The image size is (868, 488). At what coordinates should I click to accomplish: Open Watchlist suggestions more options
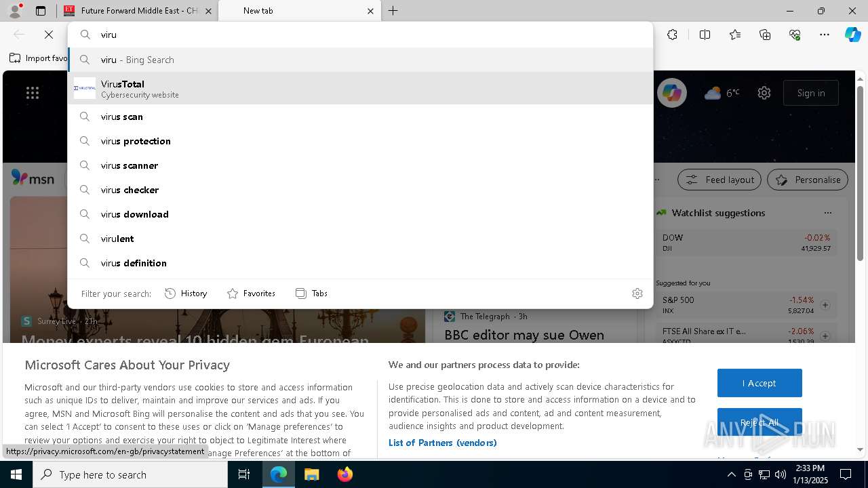click(x=827, y=213)
